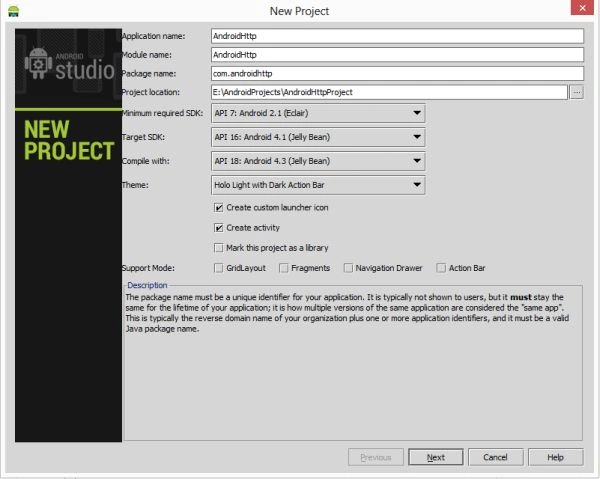600x479 pixels.
Task: Click the 'Compile with:' label
Action: pos(145,161)
